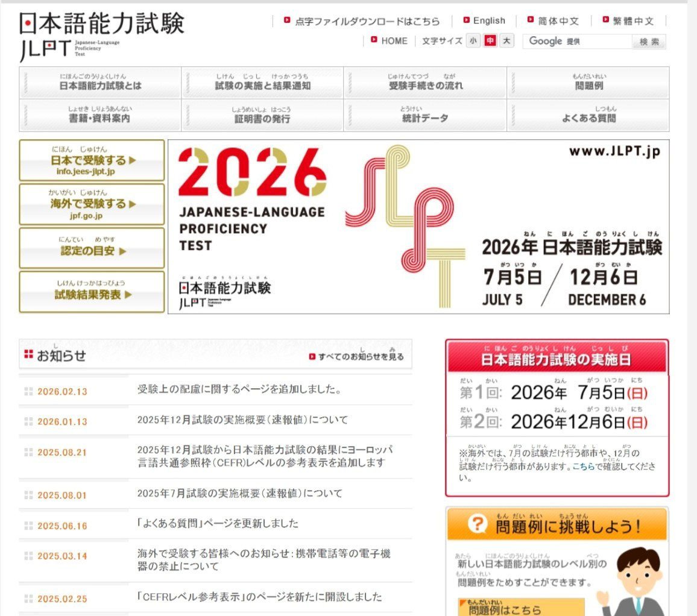This screenshot has width=697, height=616.
Task: Click 海外で受験する arrow button
Action: pos(92,204)
